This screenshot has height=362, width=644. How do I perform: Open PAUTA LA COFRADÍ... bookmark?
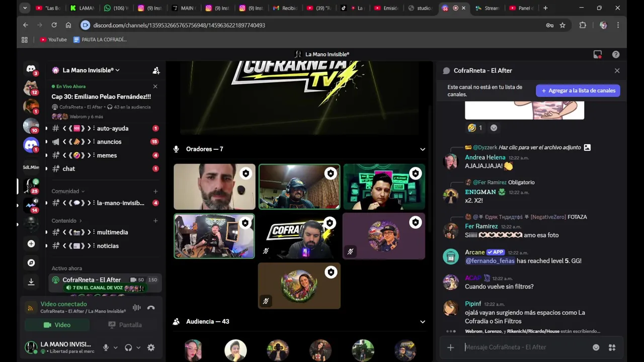(100, 40)
